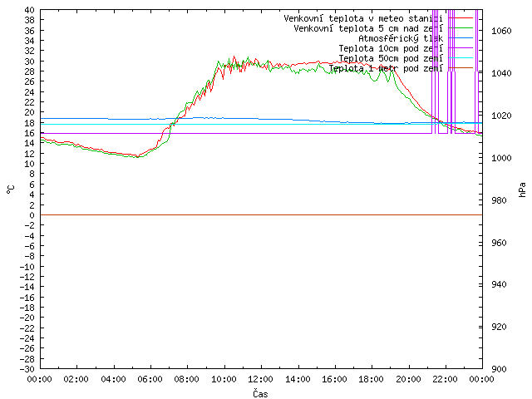Click legend entry 'Teplota 50cm pod zemí'
Viewport: 532px width, 399px height.
(x=391, y=58)
